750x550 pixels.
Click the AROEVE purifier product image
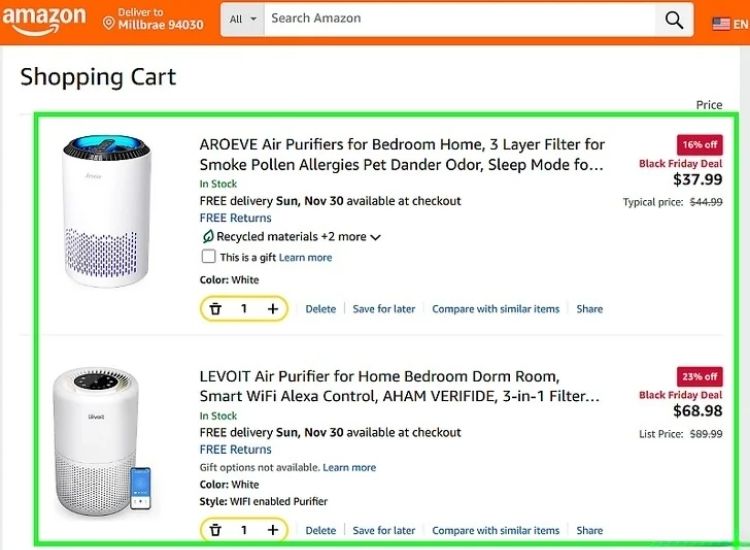coord(107,210)
